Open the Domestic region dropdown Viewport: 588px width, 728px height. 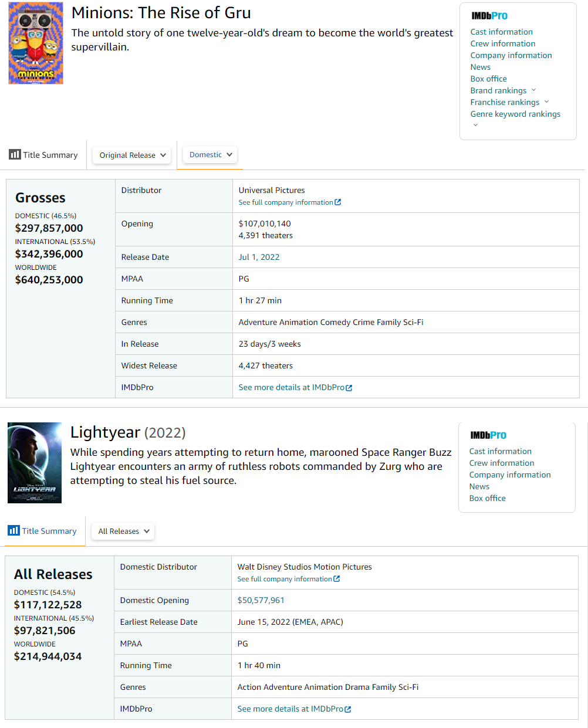pos(210,155)
